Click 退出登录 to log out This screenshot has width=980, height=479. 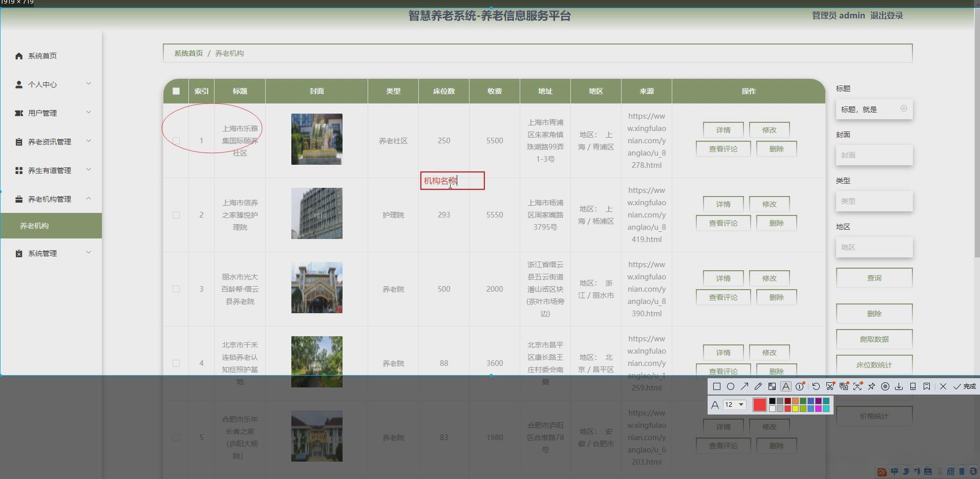(886, 15)
